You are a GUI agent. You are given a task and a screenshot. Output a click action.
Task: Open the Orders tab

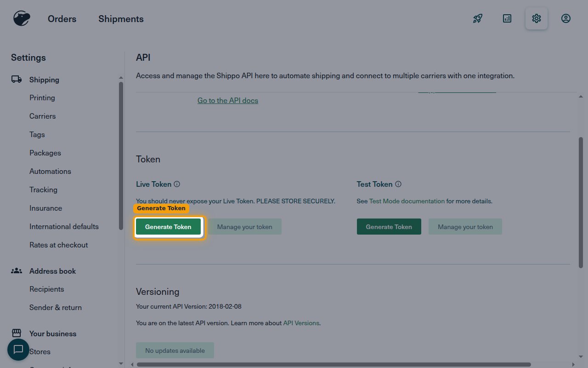[62, 19]
